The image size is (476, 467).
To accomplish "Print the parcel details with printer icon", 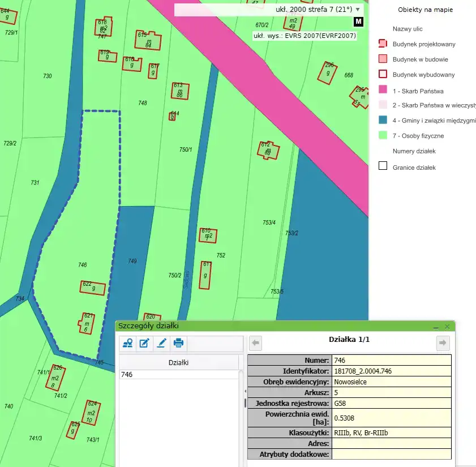I will click(178, 343).
